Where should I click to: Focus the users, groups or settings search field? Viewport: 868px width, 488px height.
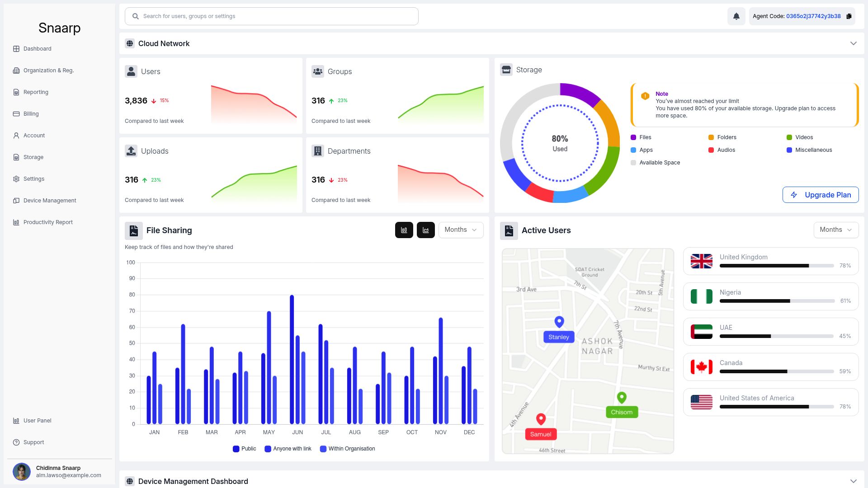pyautogui.click(x=271, y=16)
